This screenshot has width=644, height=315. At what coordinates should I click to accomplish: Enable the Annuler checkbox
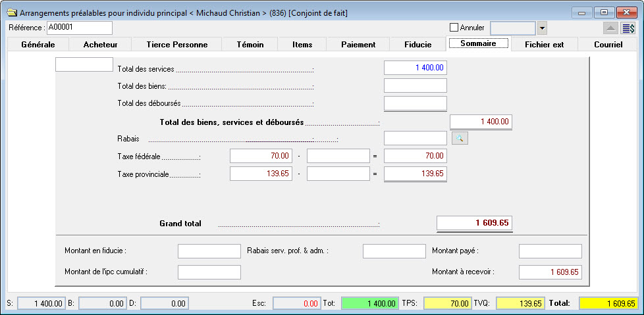click(453, 28)
